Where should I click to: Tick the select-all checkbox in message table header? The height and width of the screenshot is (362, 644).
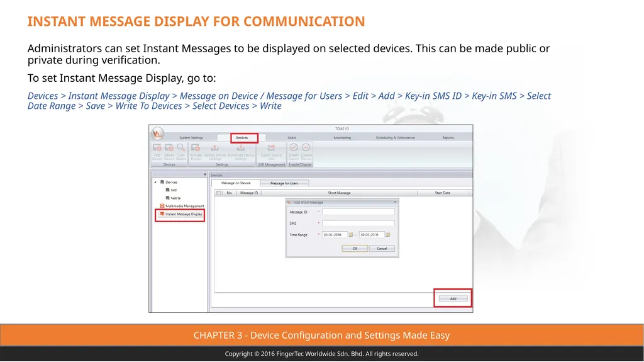[218, 193]
